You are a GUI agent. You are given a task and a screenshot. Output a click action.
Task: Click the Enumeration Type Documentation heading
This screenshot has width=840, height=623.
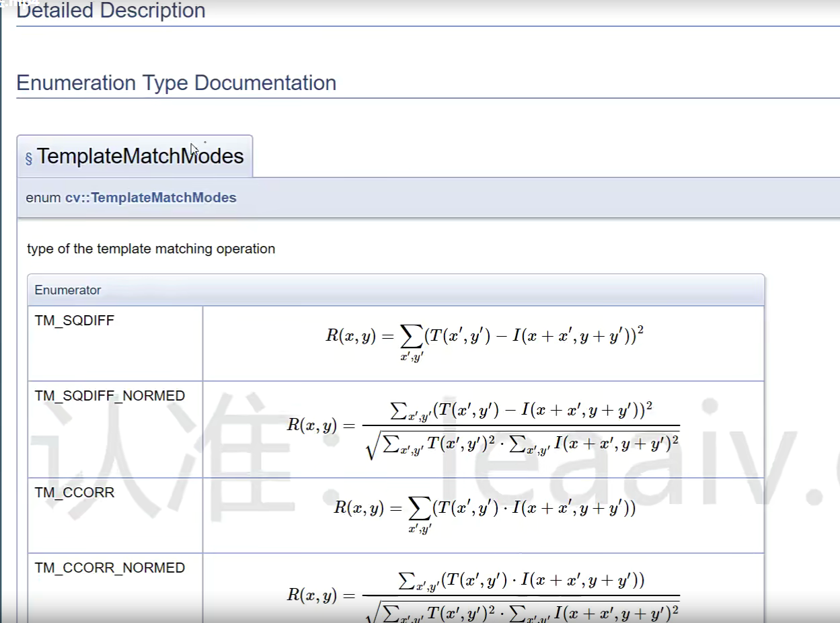point(176,83)
